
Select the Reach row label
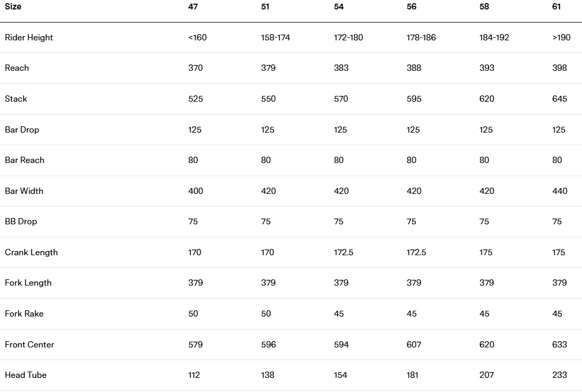[17, 68]
